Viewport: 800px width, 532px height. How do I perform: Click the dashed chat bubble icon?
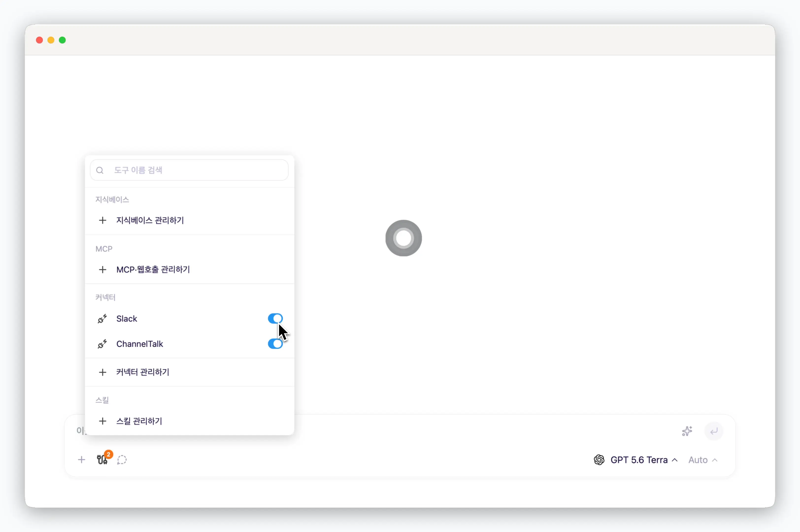click(x=122, y=460)
